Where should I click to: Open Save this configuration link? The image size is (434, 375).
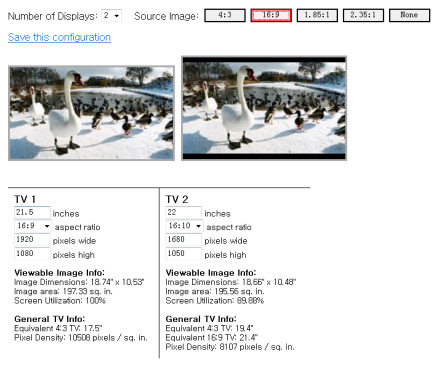(x=59, y=37)
